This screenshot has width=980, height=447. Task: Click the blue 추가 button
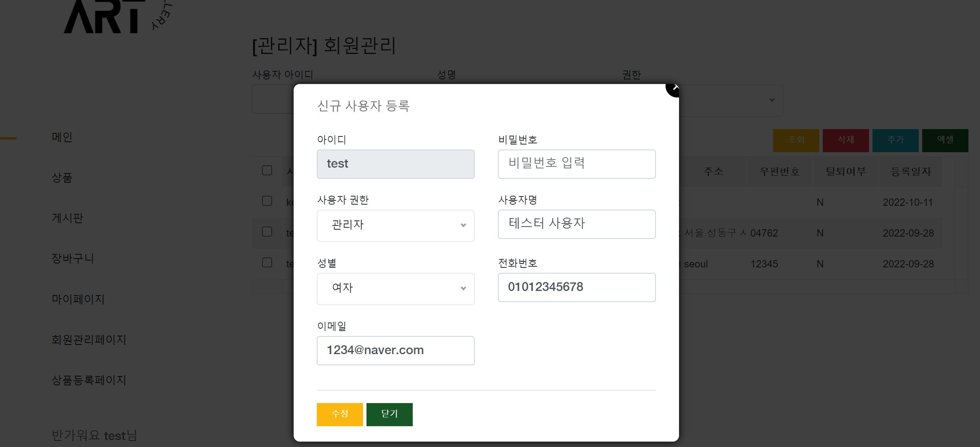coord(895,140)
